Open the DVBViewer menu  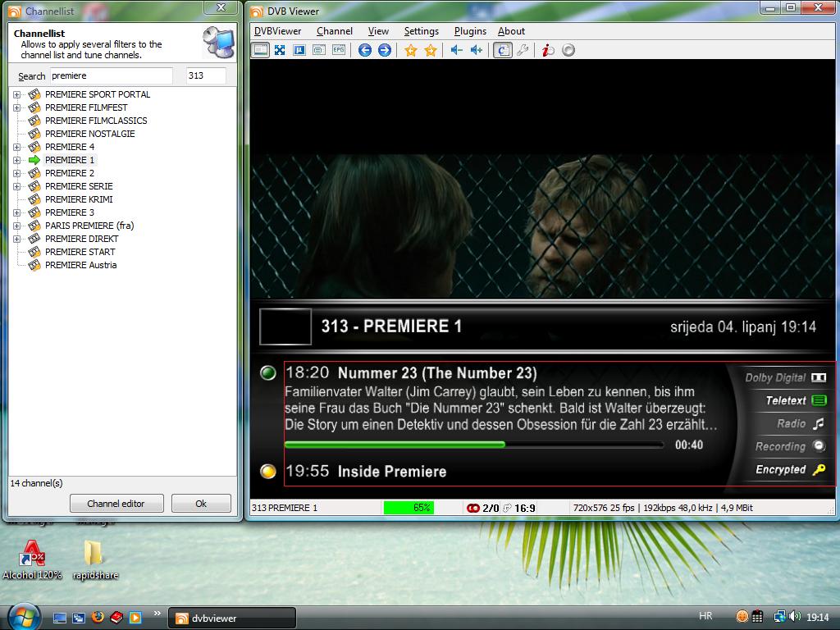[x=277, y=31]
